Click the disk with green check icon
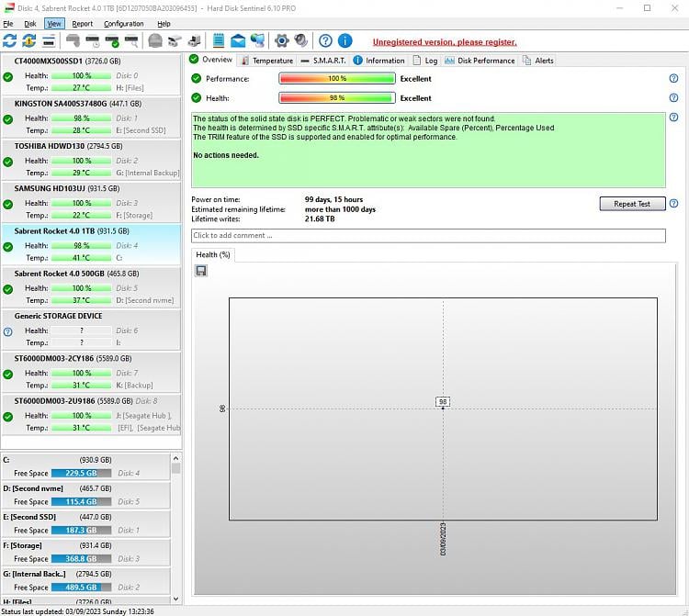Screen dimensions: 689x616 pyautogui.click(x=112, y=41)
